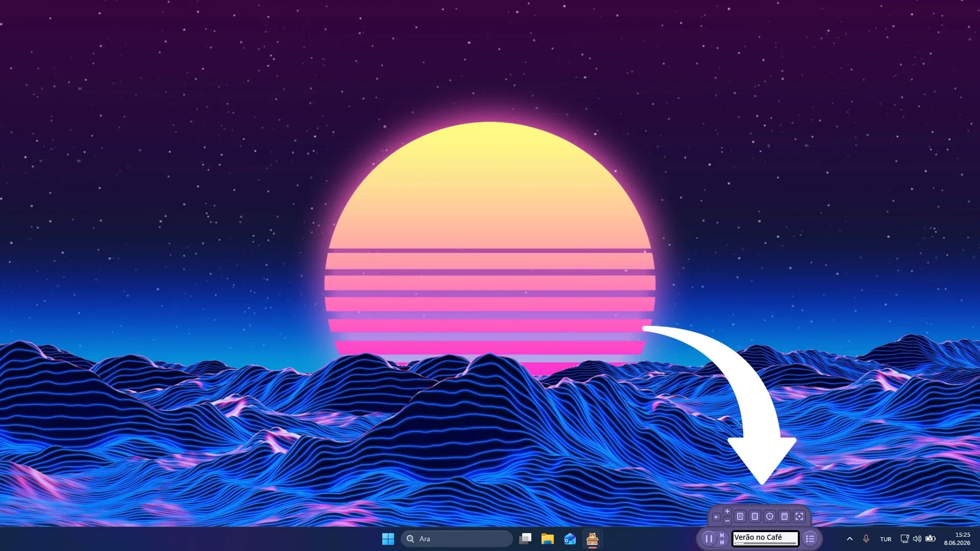Skip to next track in music widget
The width and height of the screenshot is (980, 551).
pyautogui.click(x=722, y=535)
